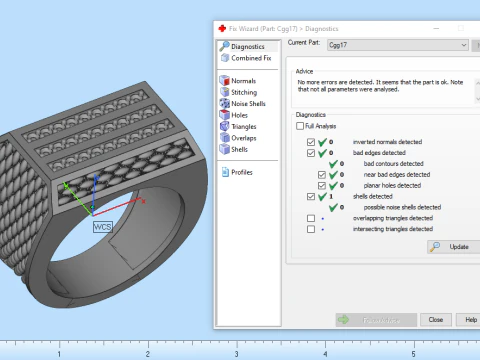Image resolution: width=480 pixels, height=360 pixels.
Task: Open the Normals page
Action: (x=243, y=81)
